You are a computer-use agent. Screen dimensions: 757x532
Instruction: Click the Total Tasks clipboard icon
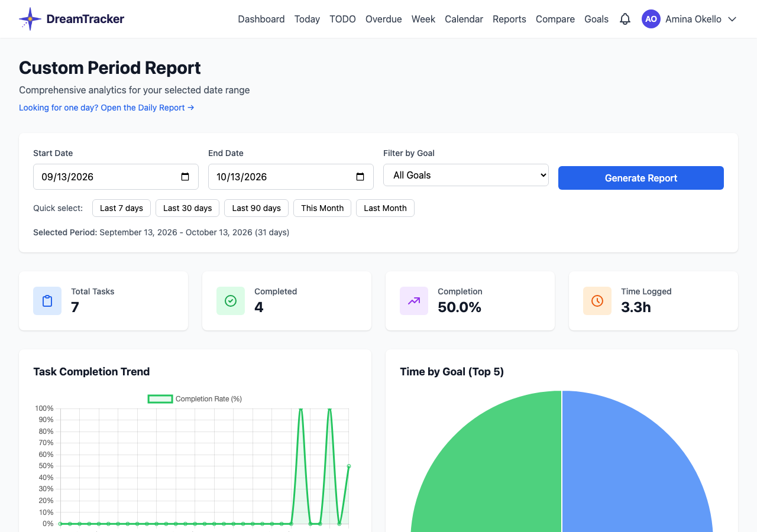[47, 301]
